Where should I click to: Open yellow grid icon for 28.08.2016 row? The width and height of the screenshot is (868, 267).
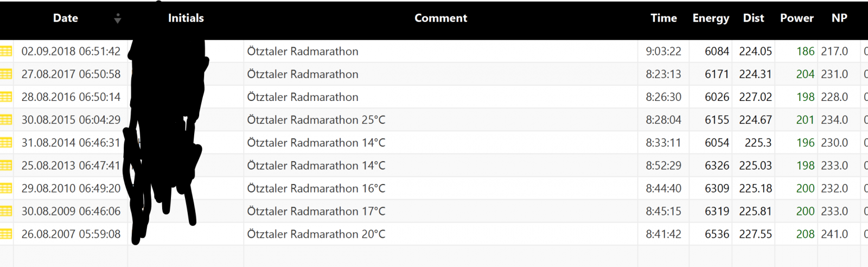[x=6, y=97]
